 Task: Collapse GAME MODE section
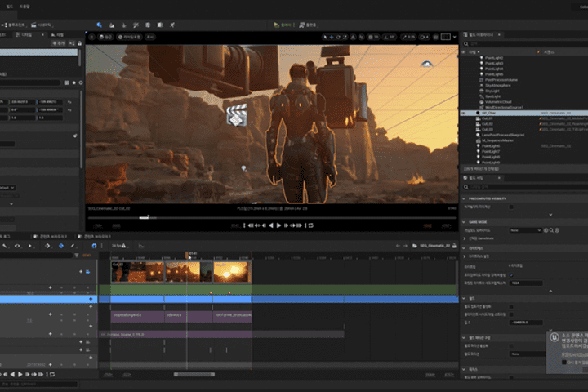click(x=464, y=222)
